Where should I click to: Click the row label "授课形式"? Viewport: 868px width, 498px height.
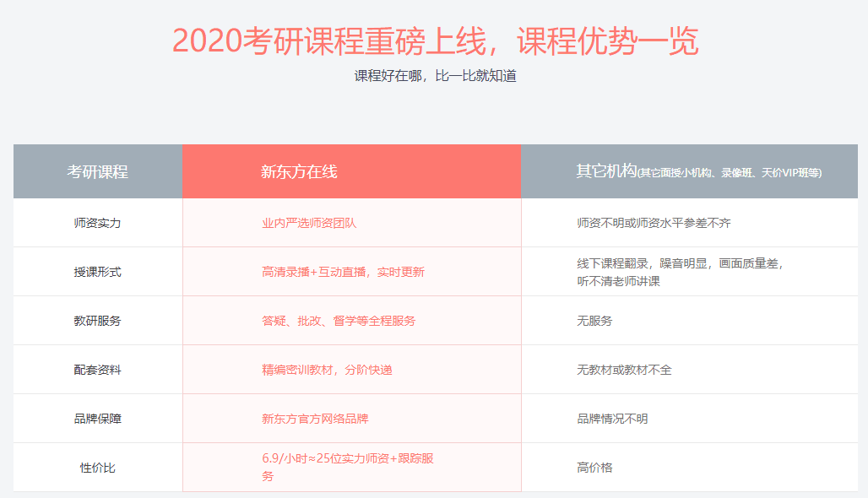[x=97, y=272]
